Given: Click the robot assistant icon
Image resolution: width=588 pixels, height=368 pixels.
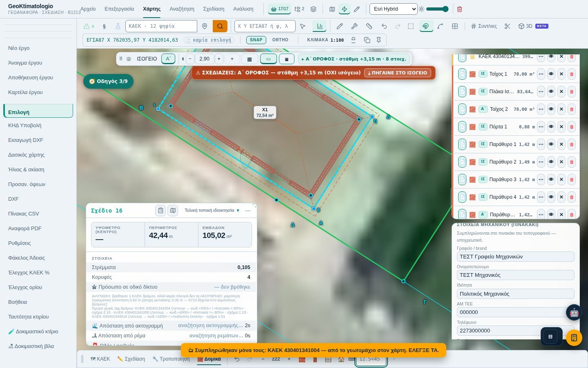Looking at the screenshot, I should point(574,313).
